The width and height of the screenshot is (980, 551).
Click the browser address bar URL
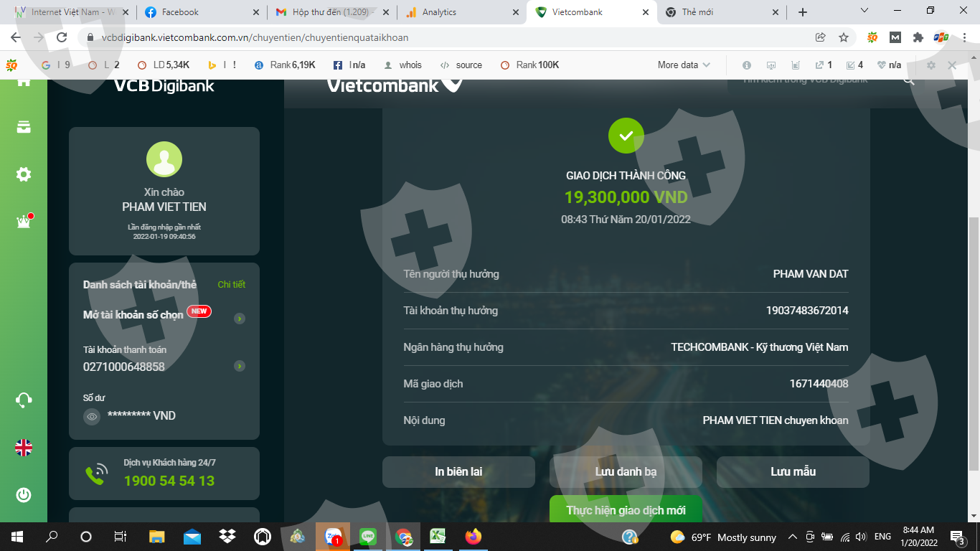[255, 37]
